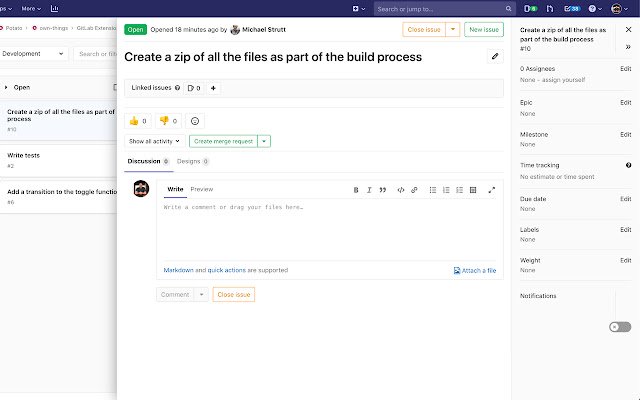Open the quick actions link

(227, 270)
